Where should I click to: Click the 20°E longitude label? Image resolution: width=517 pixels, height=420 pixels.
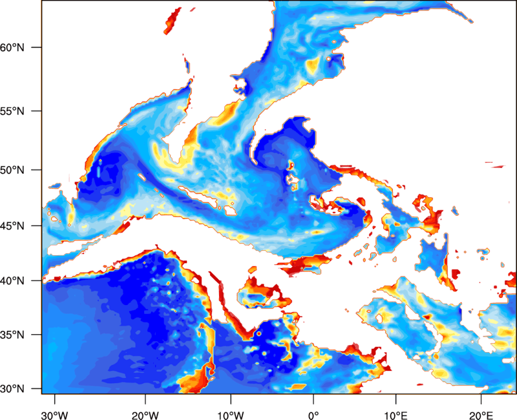click(x=481, y=415)
